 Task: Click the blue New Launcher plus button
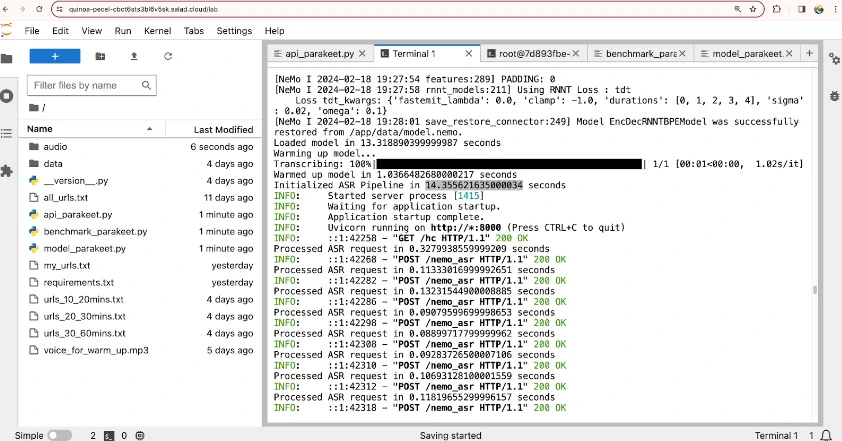coord(55,56)
